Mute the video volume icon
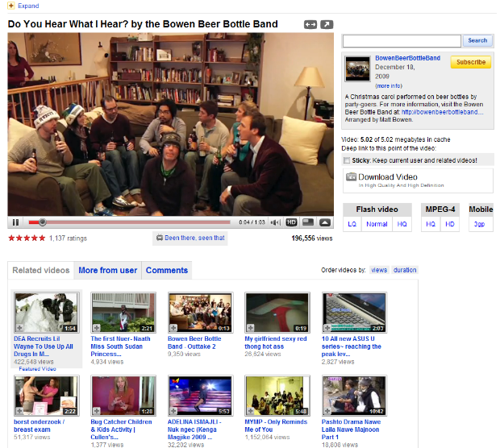500x448 pixels. pos(275,222)
